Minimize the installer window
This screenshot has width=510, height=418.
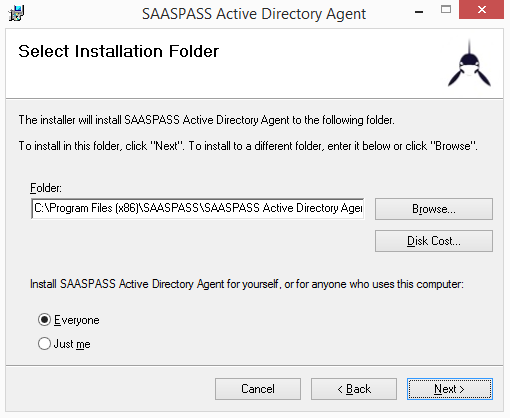pos(419,12)
